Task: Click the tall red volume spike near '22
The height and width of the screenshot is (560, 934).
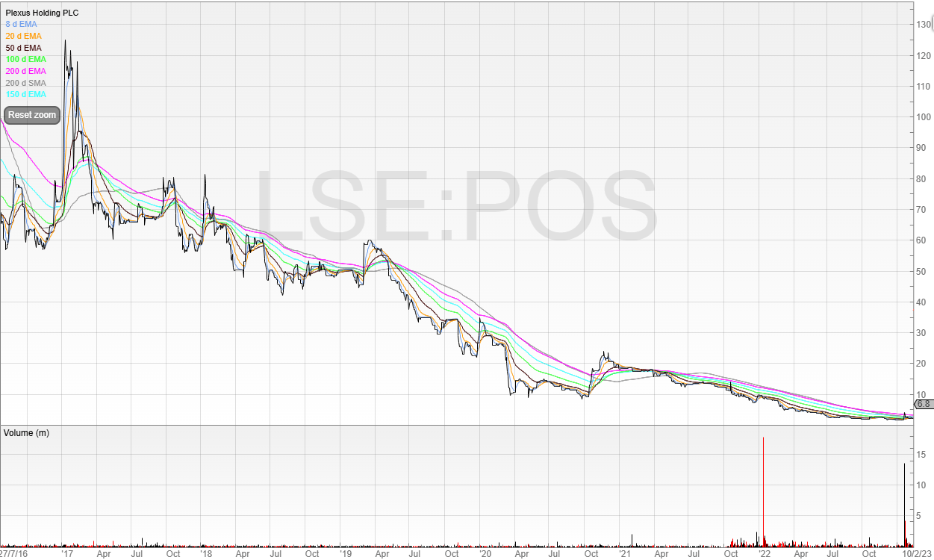Action: tap(763, 491)
